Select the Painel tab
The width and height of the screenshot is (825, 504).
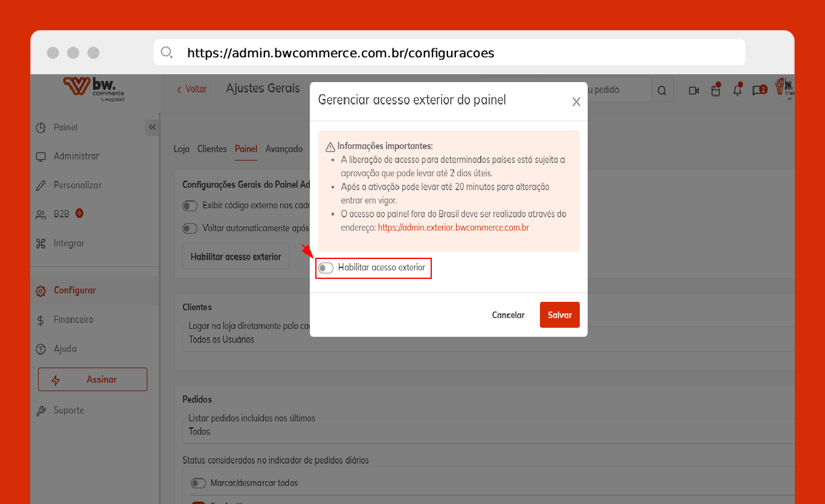(246, 149)
